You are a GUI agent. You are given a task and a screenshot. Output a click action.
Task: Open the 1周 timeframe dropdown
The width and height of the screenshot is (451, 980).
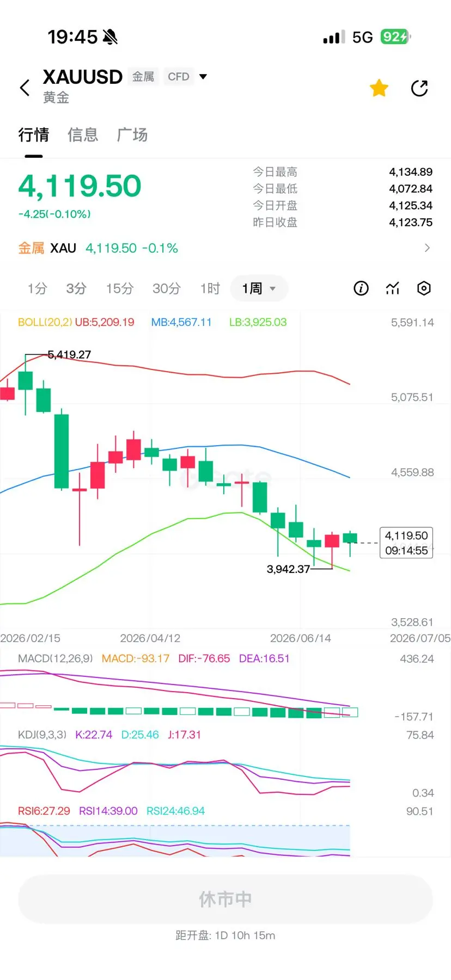point(259,288)
